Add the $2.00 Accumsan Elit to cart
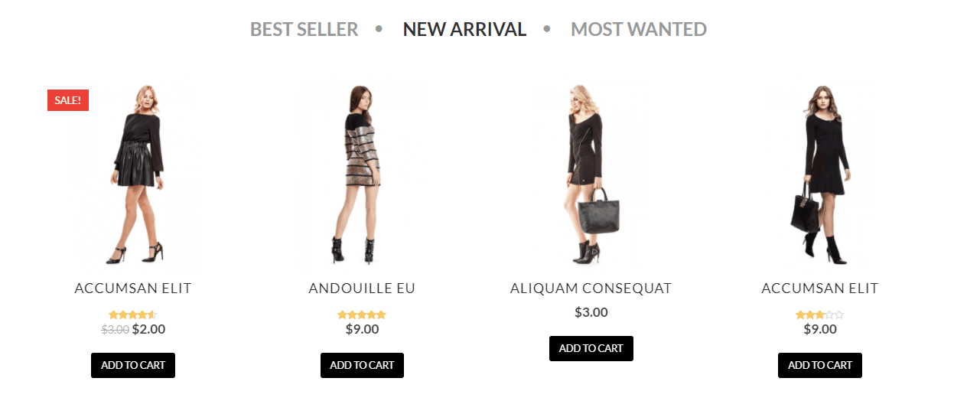Image resolution: width=980 pixels, height=414 pixels. pos(133,365)
